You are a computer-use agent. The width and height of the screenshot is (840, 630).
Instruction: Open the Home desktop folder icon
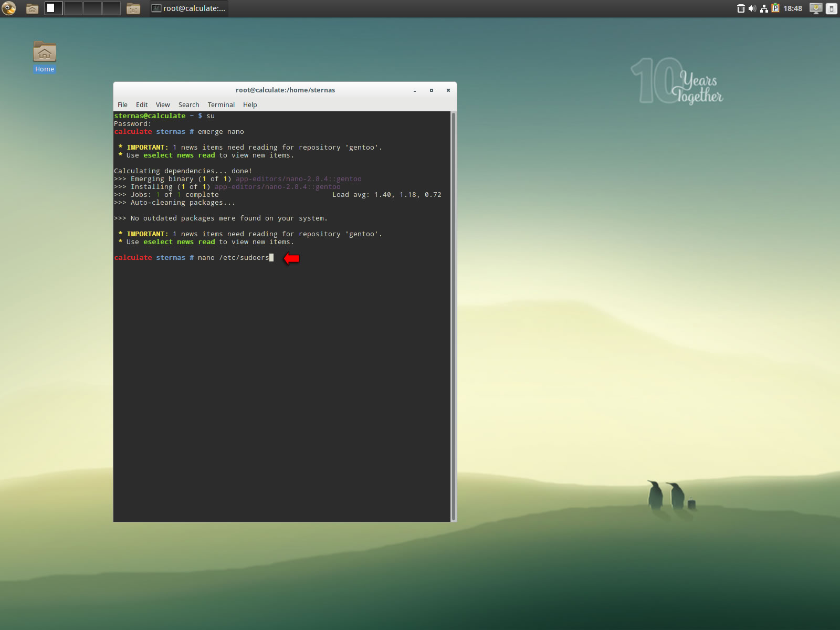tap(45, 57)
